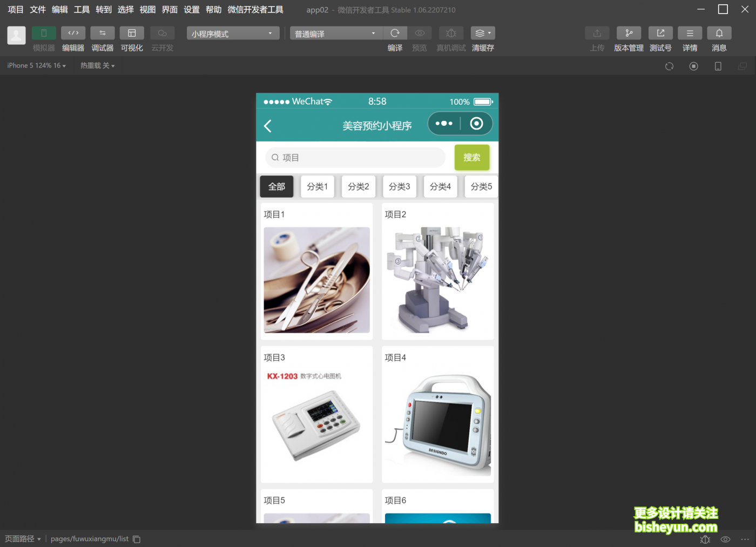Toggle the editor (编辑器) panel
This screenshot has width=756, height=547.
point(73,33)
